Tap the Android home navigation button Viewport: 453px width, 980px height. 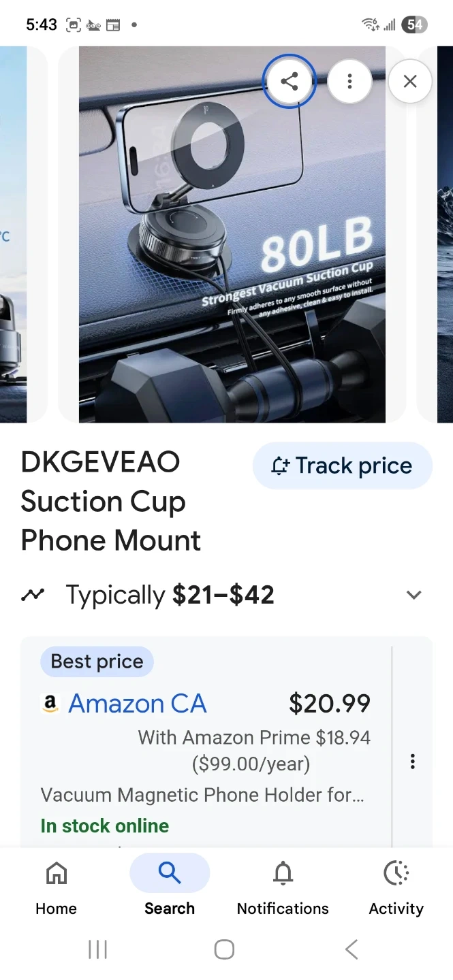point(224,949)
